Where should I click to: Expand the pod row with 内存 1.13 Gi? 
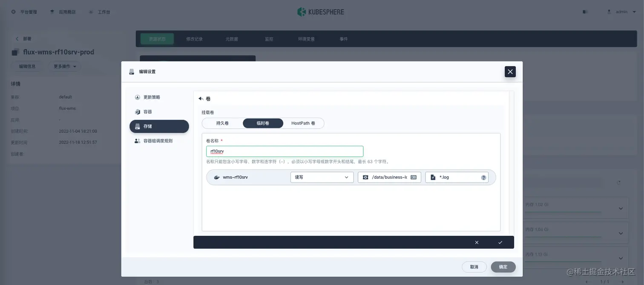tap(621, 258)
